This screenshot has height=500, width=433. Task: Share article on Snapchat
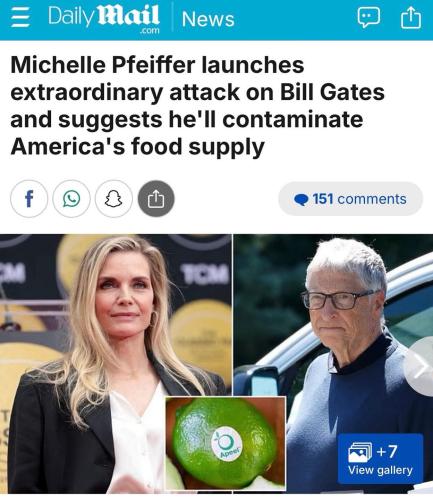point(114,199)
